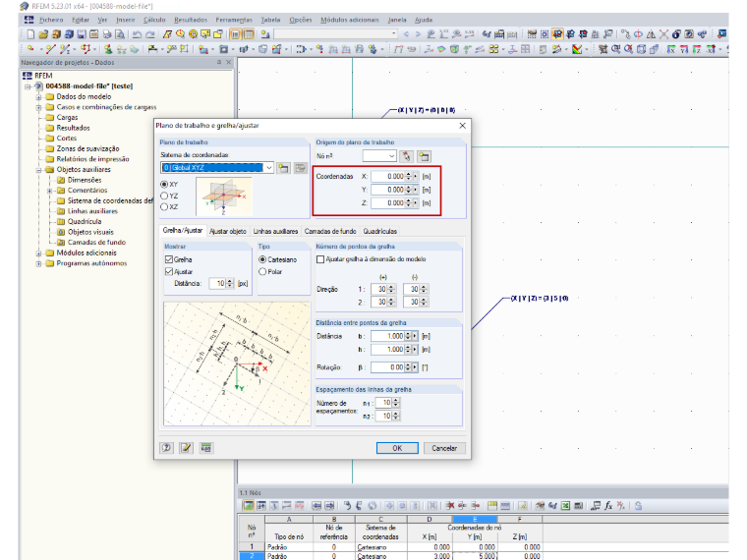Open the Ferramentas menu

click(234, 20)
